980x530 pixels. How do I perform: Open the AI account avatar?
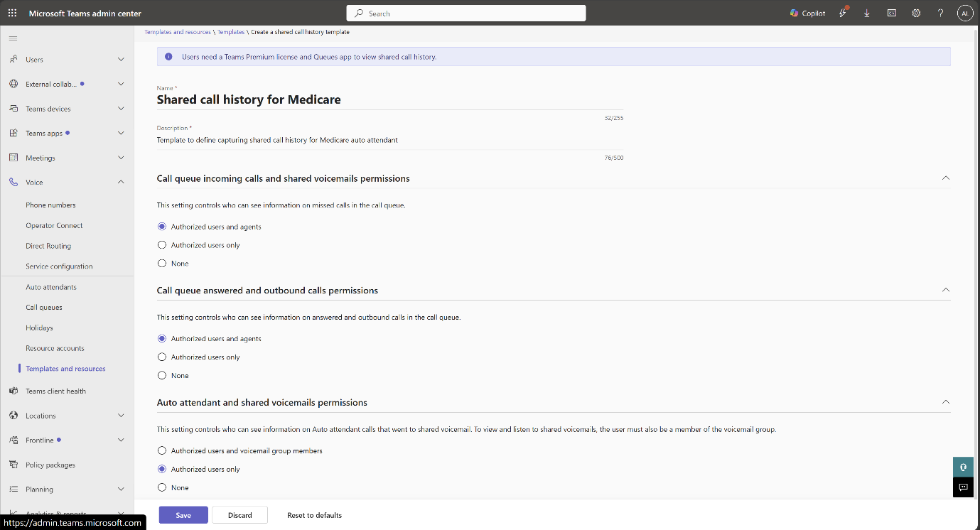tap(964, 13)
